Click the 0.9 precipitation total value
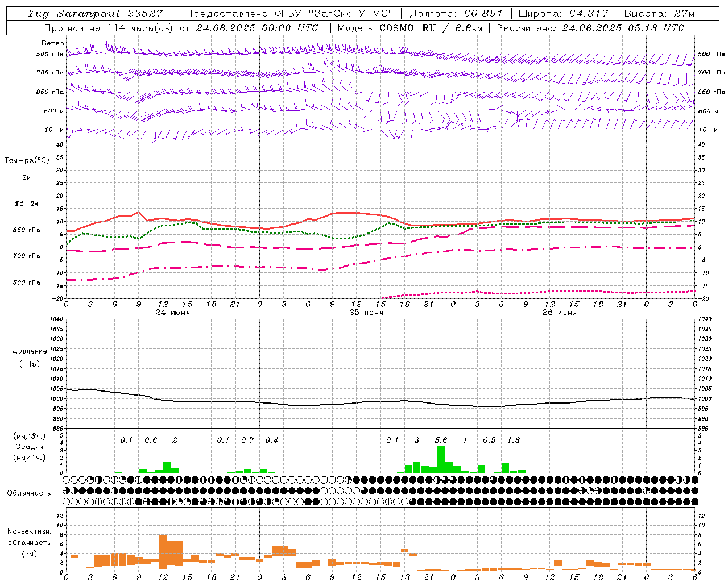Screen dimensions: 728x582 pos(489,440)
